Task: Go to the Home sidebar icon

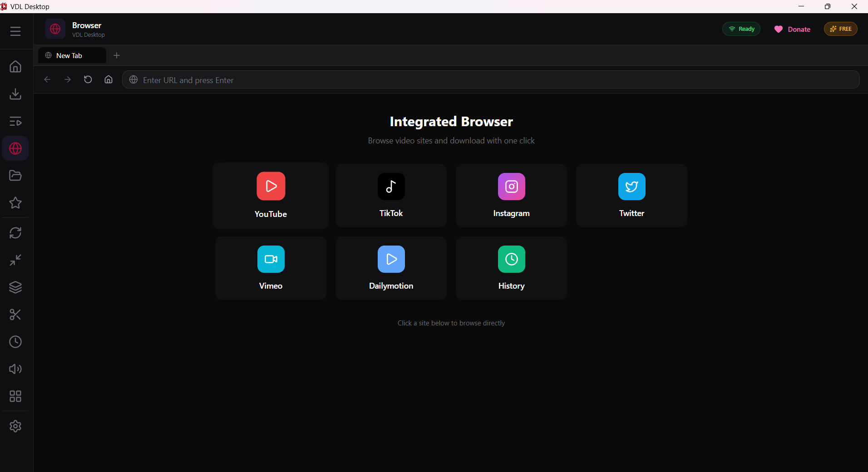Action: [x=15, y=67]
